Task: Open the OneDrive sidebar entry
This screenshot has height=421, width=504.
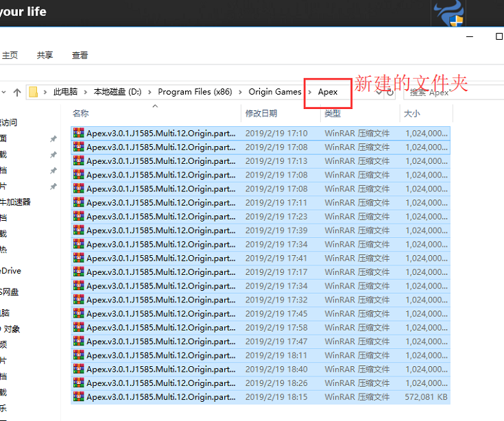Action: [x=10, y=271]
